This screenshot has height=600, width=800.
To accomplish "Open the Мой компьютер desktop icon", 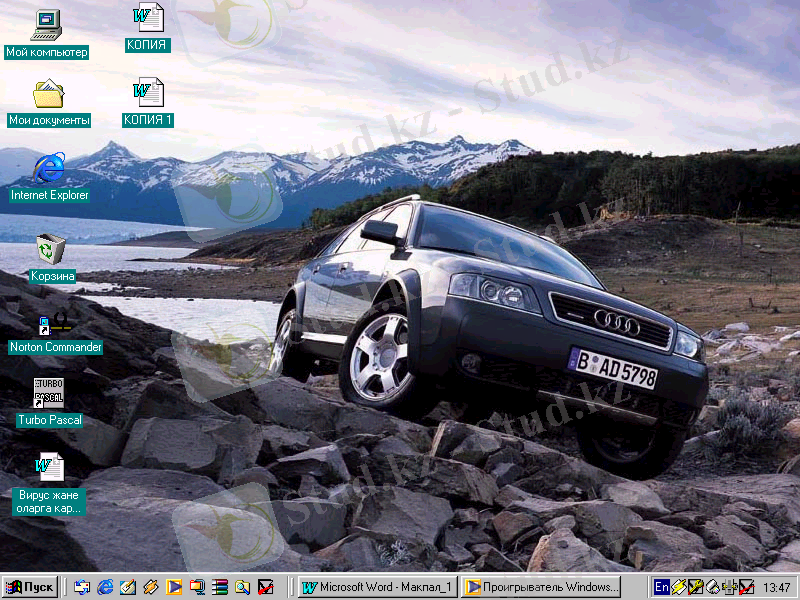I will [47, 24].
